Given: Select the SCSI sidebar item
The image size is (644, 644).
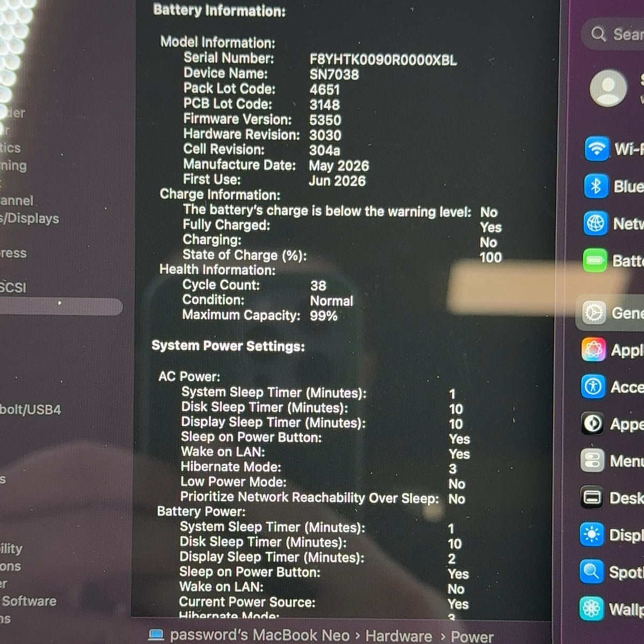Looking at the screenshot, I should (13, 288).
